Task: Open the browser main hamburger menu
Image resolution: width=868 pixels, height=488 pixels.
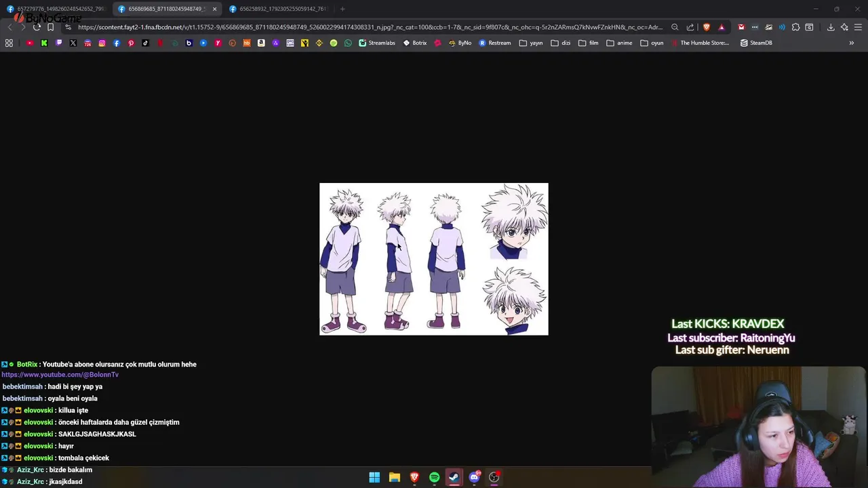Action: tap(858, 27)
